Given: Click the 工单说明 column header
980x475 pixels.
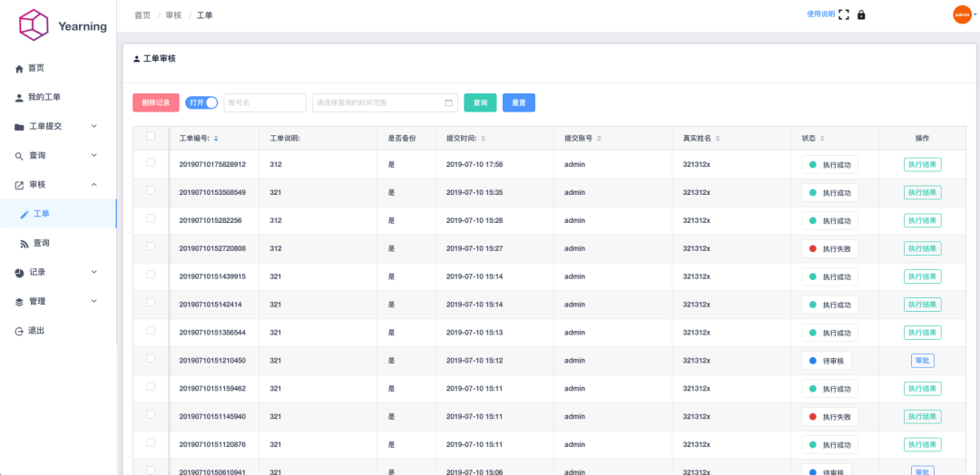Looking at the screenshot, I should coord(285,139).
